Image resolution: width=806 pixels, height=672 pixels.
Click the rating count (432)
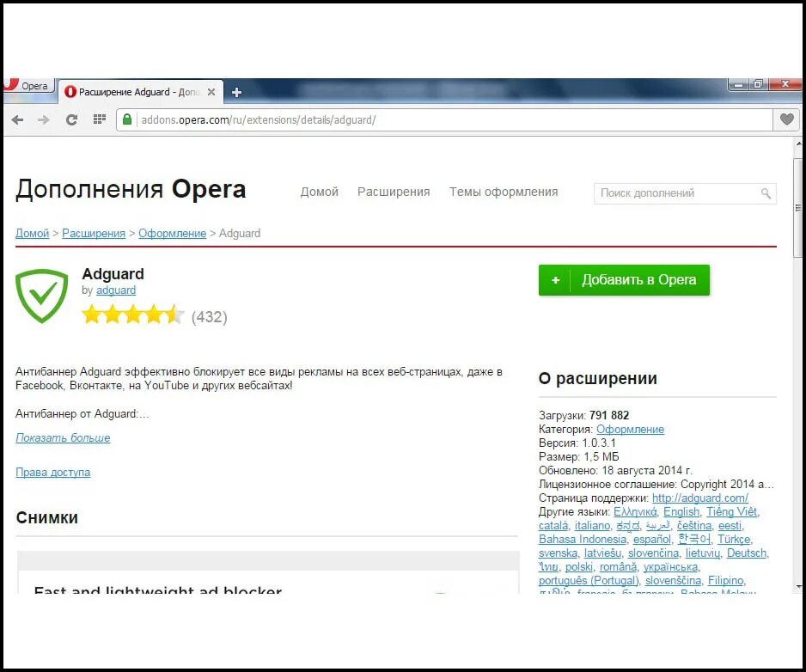coord(209,317)
